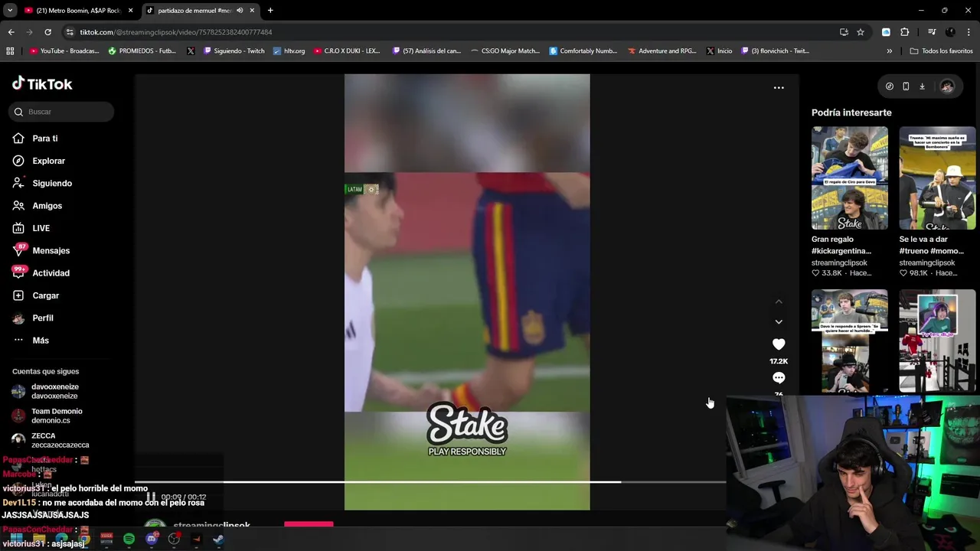This screenshot has height=551, width=980.
Task: Open C.R.O X DUKI bookmark
Action: pos(347,51)
